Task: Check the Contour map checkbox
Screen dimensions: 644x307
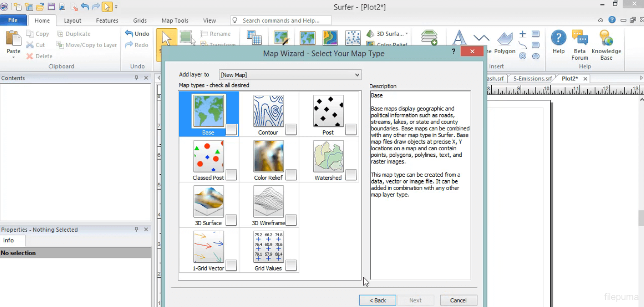Action: point(291,129)
